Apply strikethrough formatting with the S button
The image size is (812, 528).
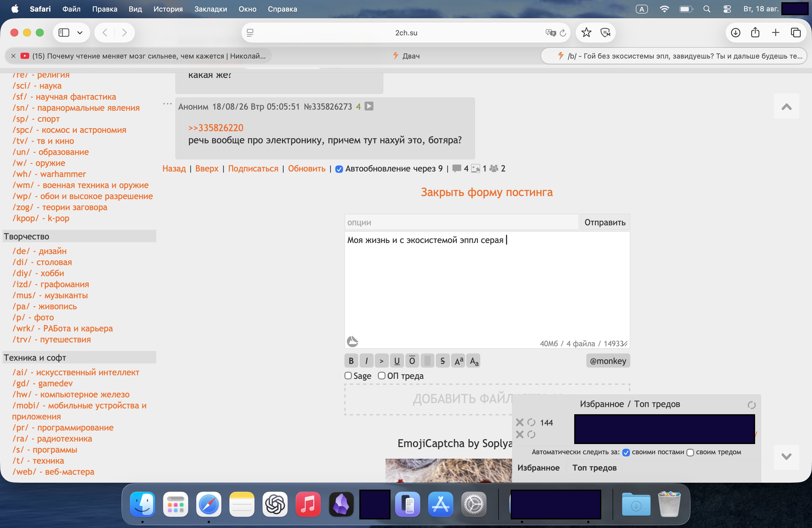click(x=442, y=361)
